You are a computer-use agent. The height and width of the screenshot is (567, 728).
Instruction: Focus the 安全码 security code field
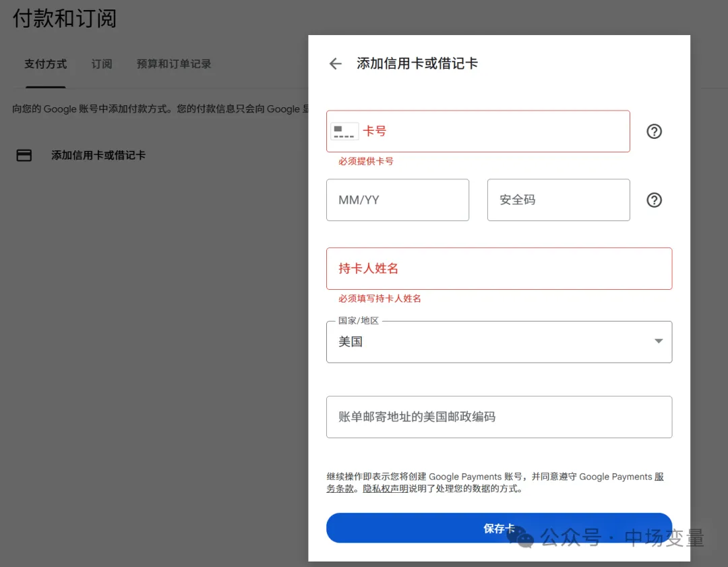point(559,200)
